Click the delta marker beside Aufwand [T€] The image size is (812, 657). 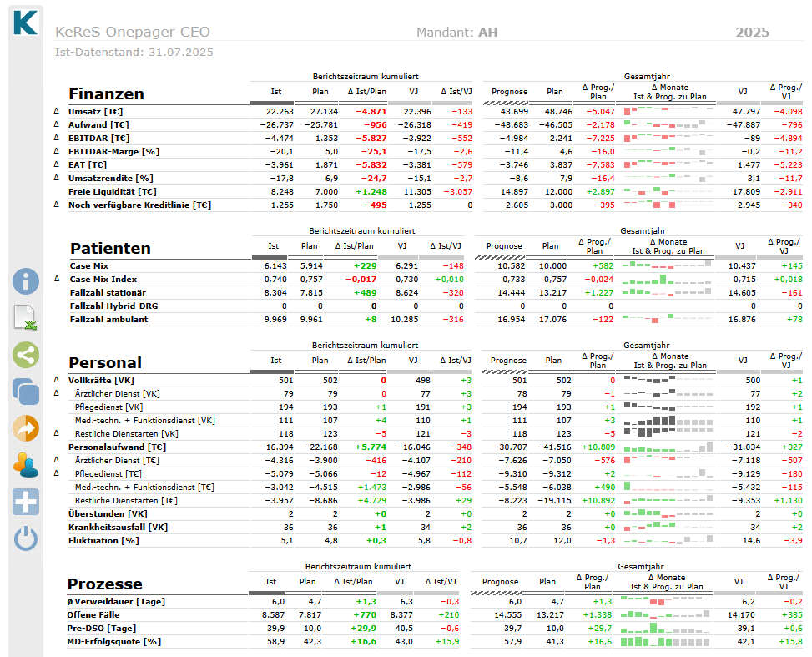[x=57, y=124]
